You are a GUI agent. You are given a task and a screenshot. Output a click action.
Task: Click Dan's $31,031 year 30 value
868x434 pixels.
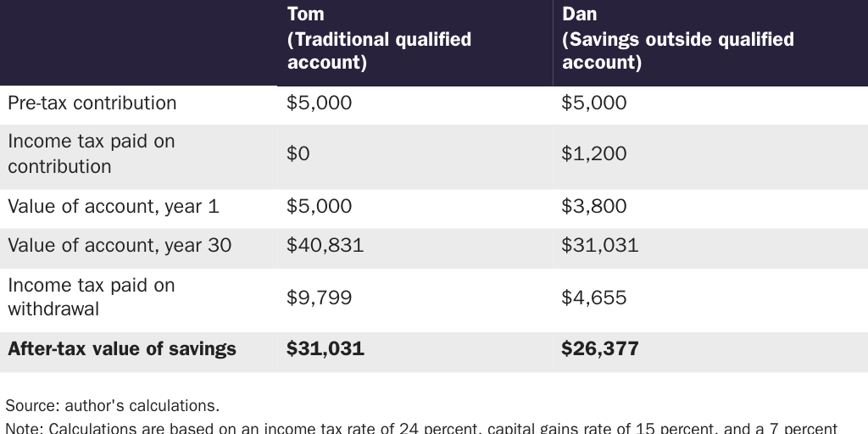coord(600,246)
